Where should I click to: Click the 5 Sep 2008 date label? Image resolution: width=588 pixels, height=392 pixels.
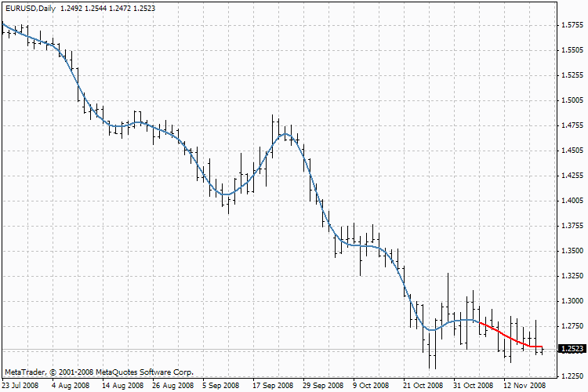pyautogui.click(x=220, y=385)
